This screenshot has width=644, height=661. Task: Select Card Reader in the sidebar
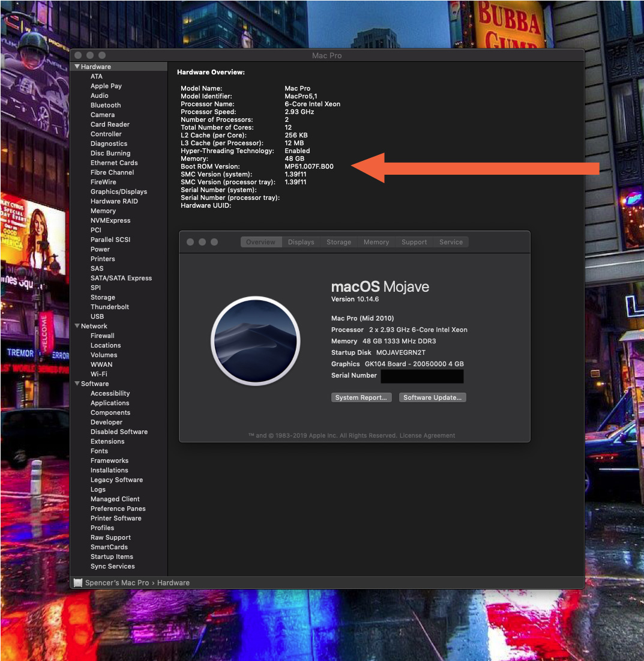(x=110, y=124)
